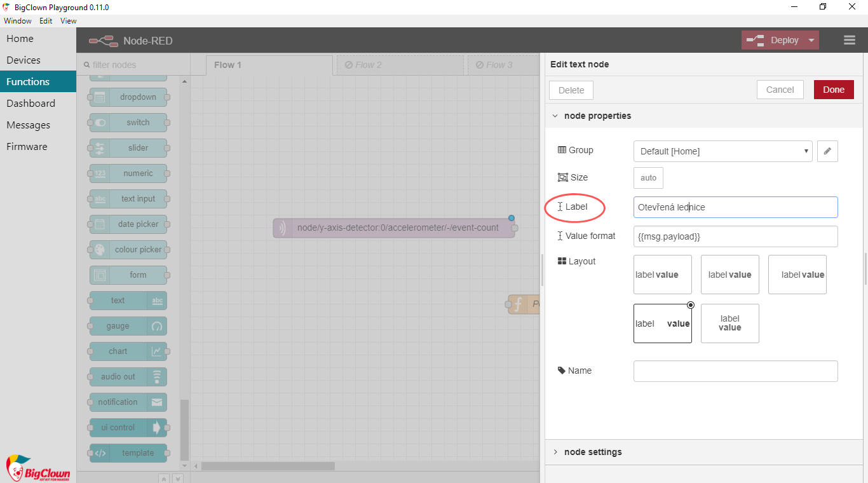Choose stacked layout label over value
The height and width of the screenshot is (483, 868).
730,323
